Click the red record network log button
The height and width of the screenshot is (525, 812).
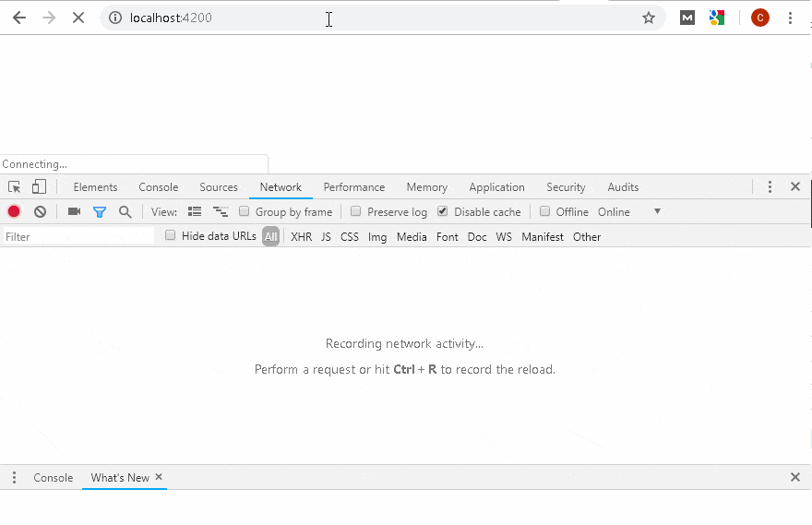click(14, 211)
